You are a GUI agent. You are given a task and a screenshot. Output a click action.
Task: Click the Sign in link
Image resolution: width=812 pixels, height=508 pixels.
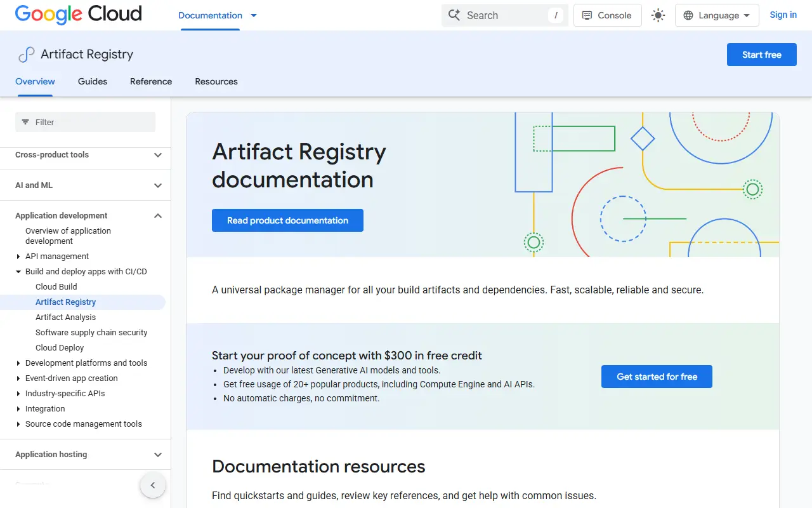pos(783,15)
